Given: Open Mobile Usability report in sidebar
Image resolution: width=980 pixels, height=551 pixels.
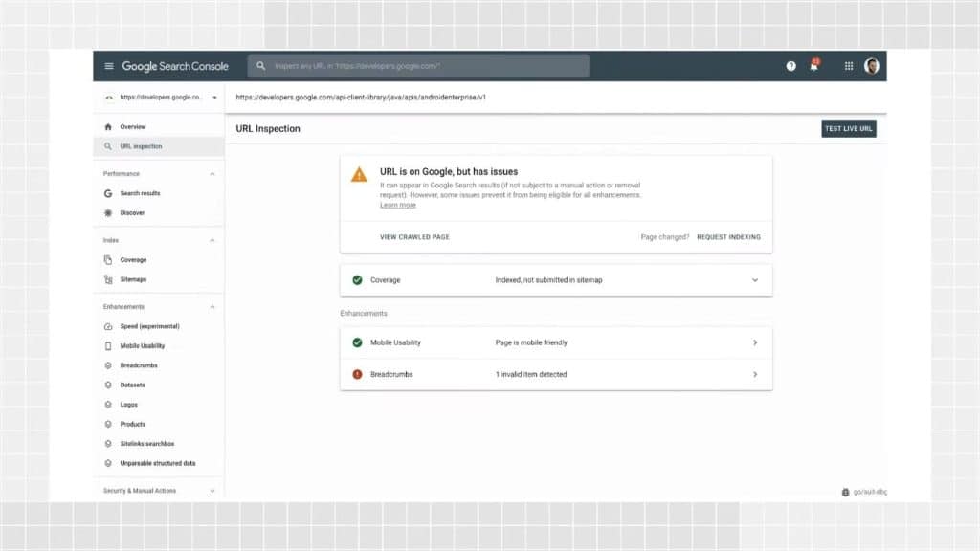Looking at the screenshot, I should point(143,345).
